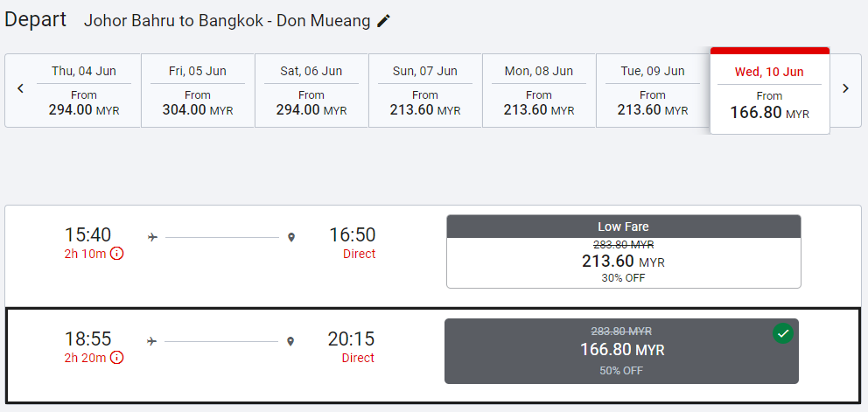Toggle the green checkmark on 166.80 fare
Image resolution: width=868 pixels, height=412 pixels.
pyautogui.click(x=783, y=333)
